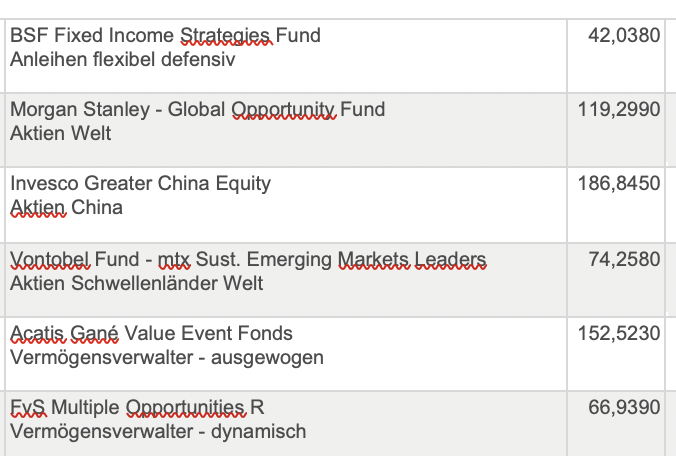This screenshot has height=456, width=676.
Task: Select the 66,9390 value cell
Action: pos(624,408)
